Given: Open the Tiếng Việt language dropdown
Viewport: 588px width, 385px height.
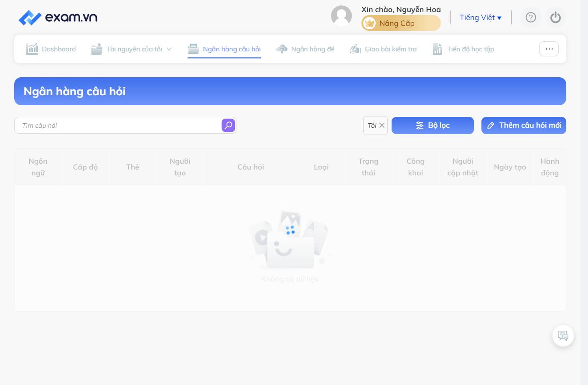Looking at the screenshot, I should click(480, 18).
